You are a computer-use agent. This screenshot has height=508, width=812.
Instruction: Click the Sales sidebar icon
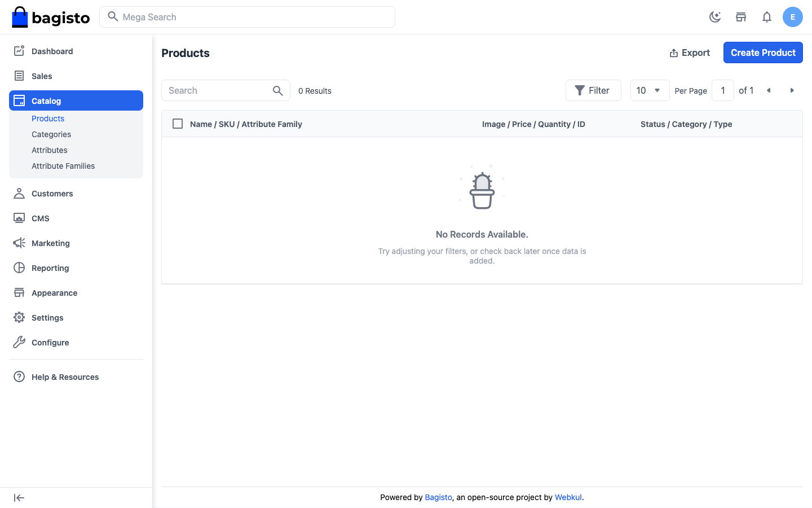pos(19,76)
